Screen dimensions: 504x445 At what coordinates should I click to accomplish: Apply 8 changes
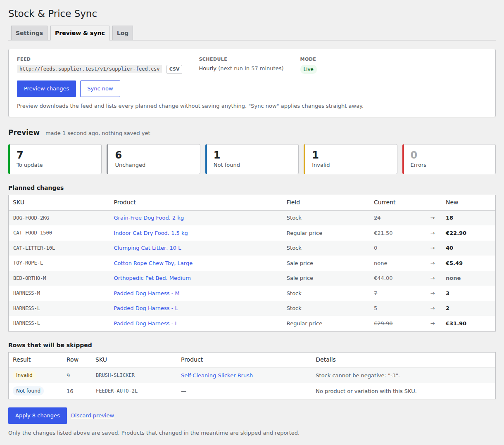38,416
